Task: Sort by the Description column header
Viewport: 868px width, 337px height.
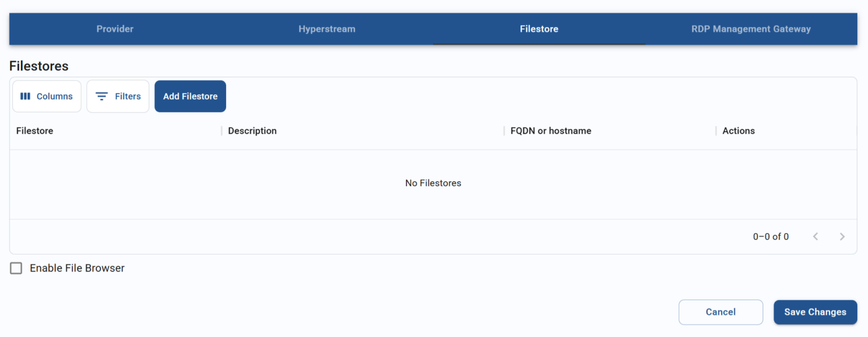Action: (252, 131)
